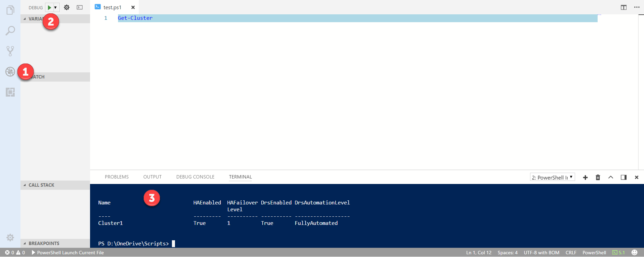Image resolution: width=644 pixels, height=257 pixels.
Task: Kill terminal with trash icon
Action: coord(598,177)
